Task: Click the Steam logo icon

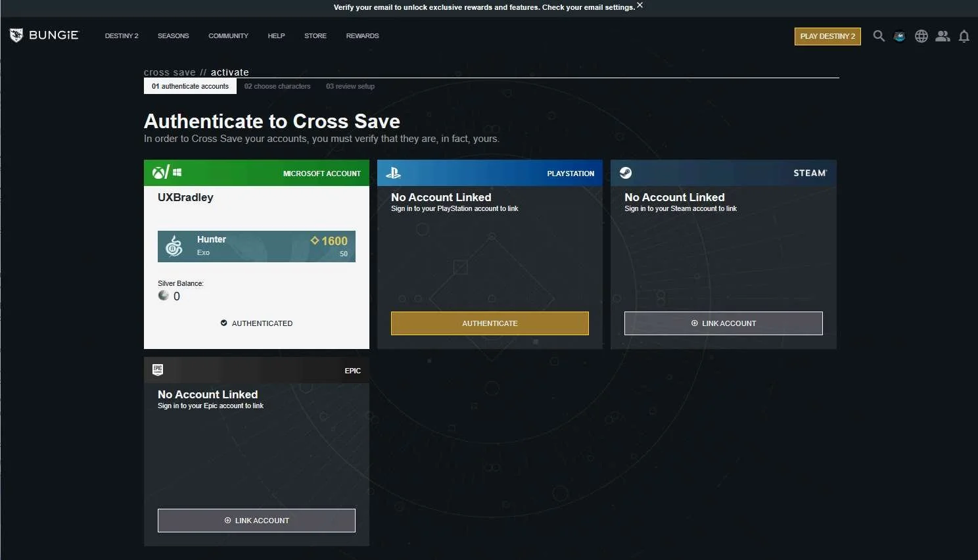Action: 626,173
